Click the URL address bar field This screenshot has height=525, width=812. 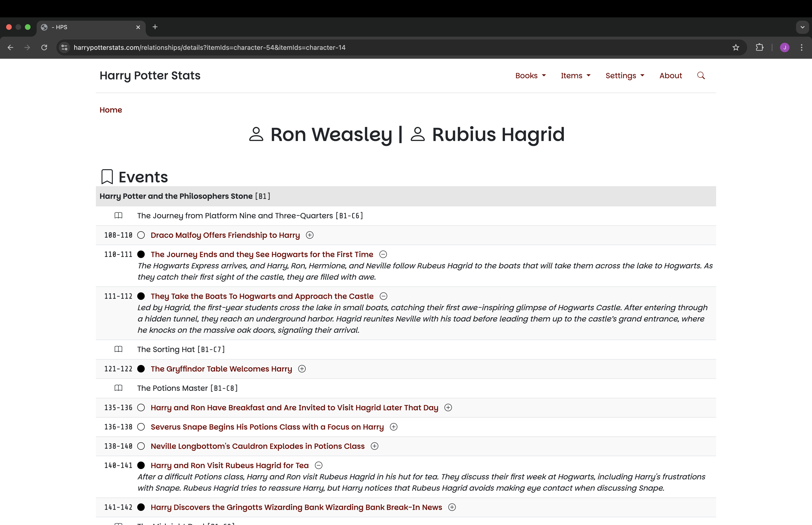[x=375, y=47]
